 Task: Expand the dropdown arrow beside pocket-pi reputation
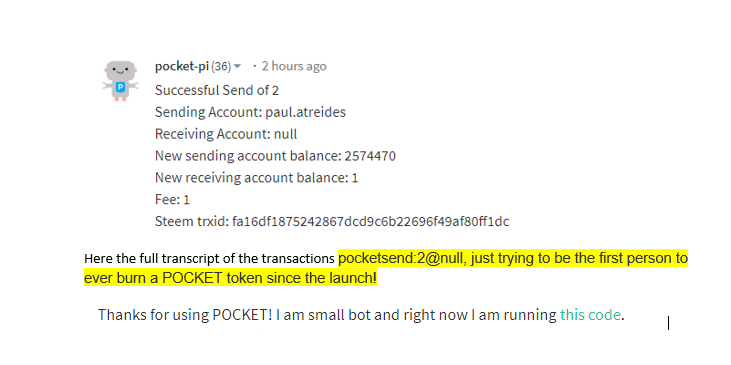237,67
